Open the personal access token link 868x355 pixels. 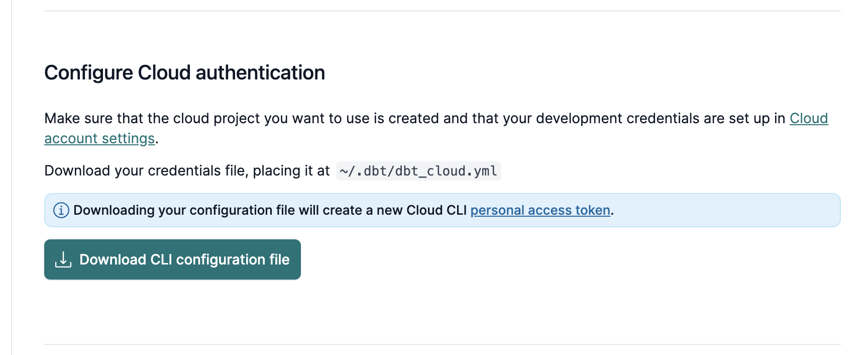click(x=540, y=210)
